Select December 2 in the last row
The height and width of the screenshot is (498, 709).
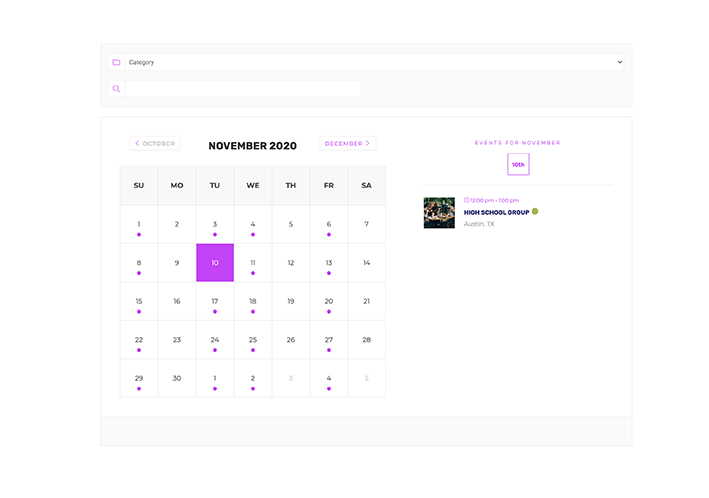click(253, 378)
